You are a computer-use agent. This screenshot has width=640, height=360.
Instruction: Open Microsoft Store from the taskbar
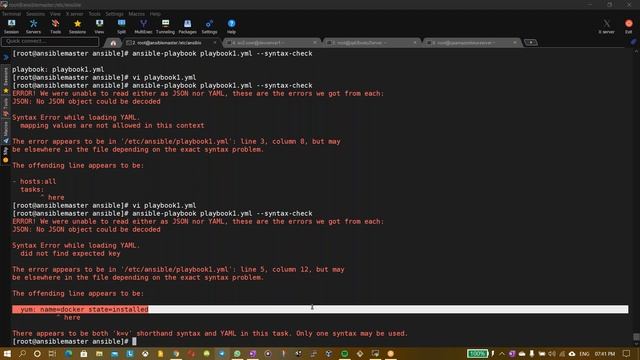[84, 353]
